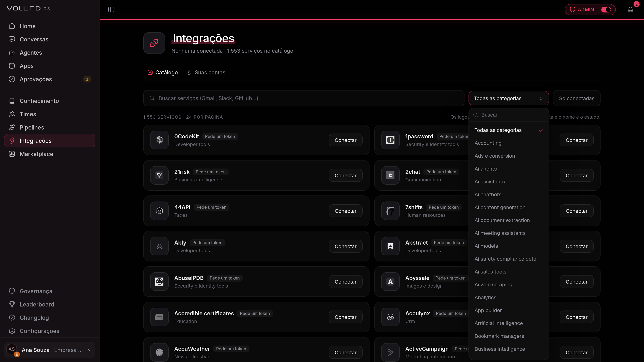Select Analytics category option
Image resolution: width=644 pixels, height=362 pixels.
(509, 297)
